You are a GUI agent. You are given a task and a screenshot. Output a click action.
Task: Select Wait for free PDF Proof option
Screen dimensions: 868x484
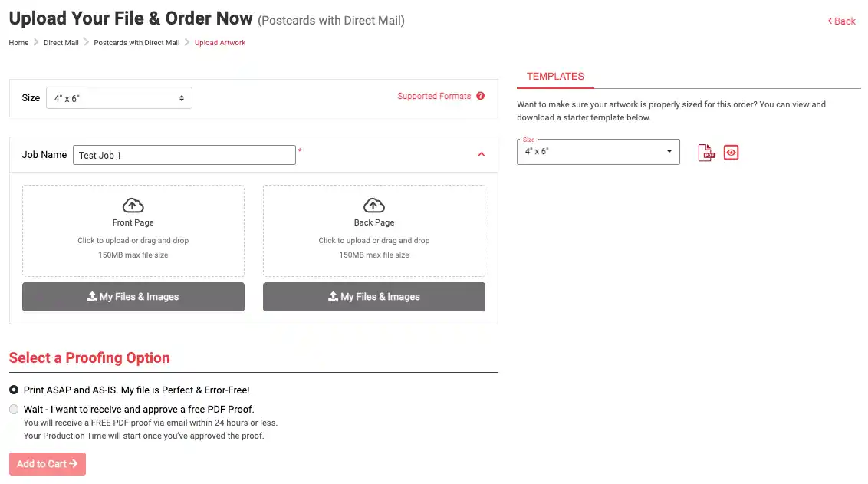pyautogui.click(x=14, y=409)
